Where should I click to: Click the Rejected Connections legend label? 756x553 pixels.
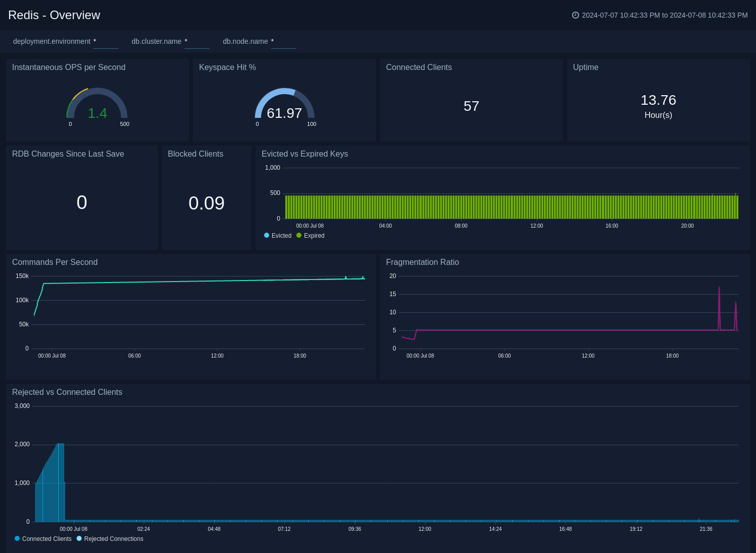point(113,539)
